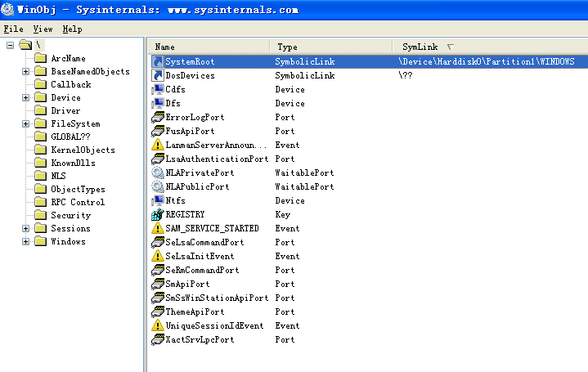Sort by the Name column header
This screenshot has width=588, height=372.
(209, 47)
